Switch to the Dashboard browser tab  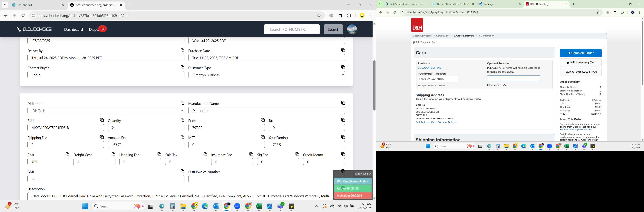click(x=38, y=5)
